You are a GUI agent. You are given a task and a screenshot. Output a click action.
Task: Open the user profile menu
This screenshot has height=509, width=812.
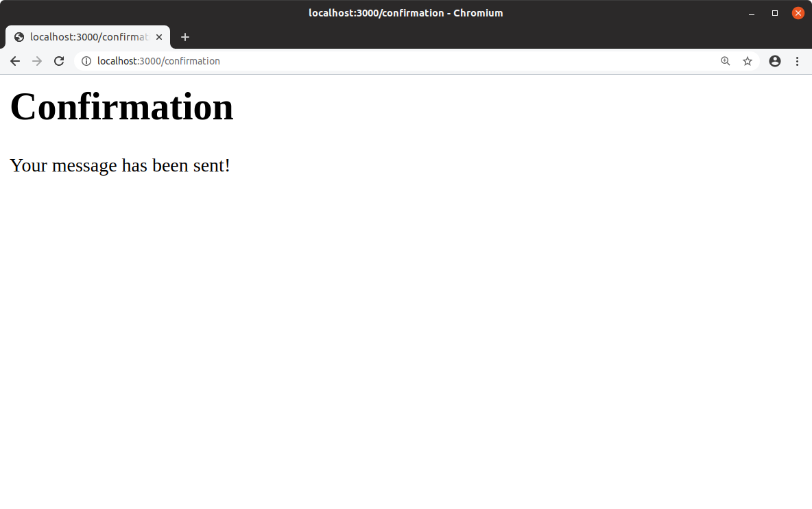click(775, 61)
